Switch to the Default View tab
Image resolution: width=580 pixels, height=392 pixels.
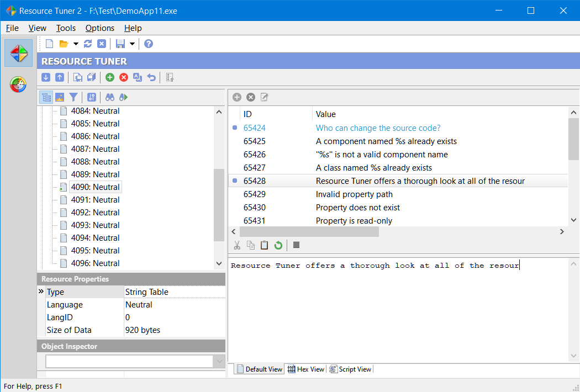pos(260,369)
